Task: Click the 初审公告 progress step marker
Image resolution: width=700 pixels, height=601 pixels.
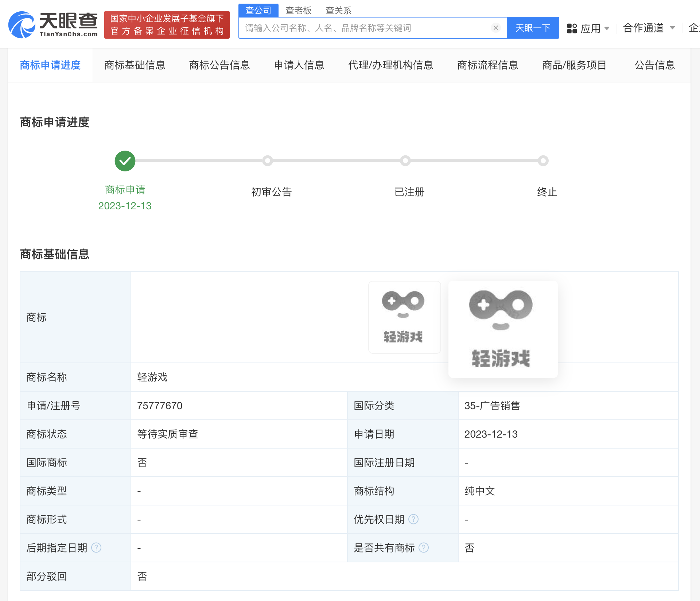Action: (x=268, y=161)
